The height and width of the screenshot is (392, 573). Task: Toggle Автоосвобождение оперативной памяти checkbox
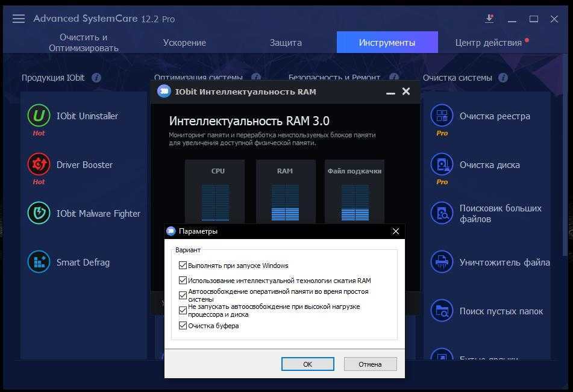(183, 295)
